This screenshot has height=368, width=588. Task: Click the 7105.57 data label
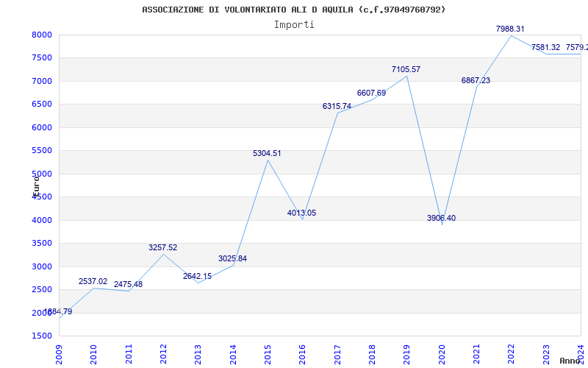point(406,69)
